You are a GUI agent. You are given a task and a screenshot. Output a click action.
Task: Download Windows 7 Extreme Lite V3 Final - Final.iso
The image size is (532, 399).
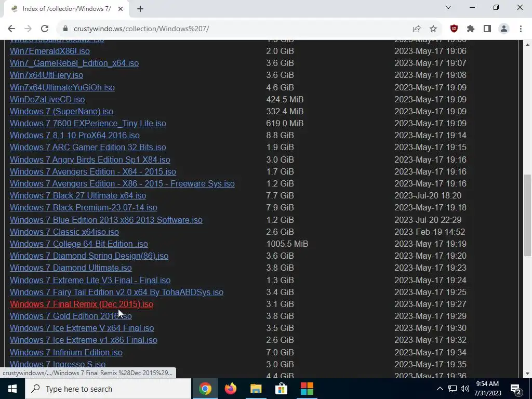[x=90, y=280]
